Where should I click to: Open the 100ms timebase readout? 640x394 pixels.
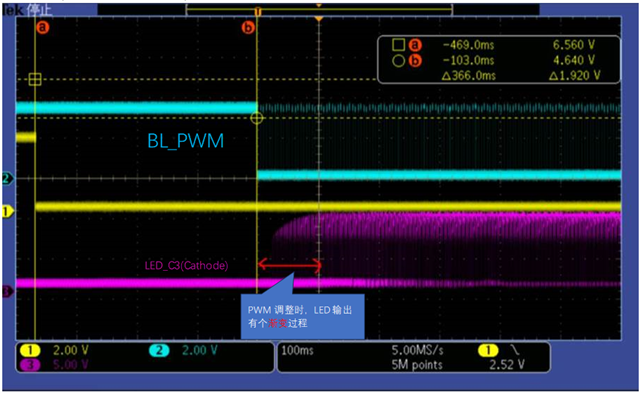(x=298, y=350)
